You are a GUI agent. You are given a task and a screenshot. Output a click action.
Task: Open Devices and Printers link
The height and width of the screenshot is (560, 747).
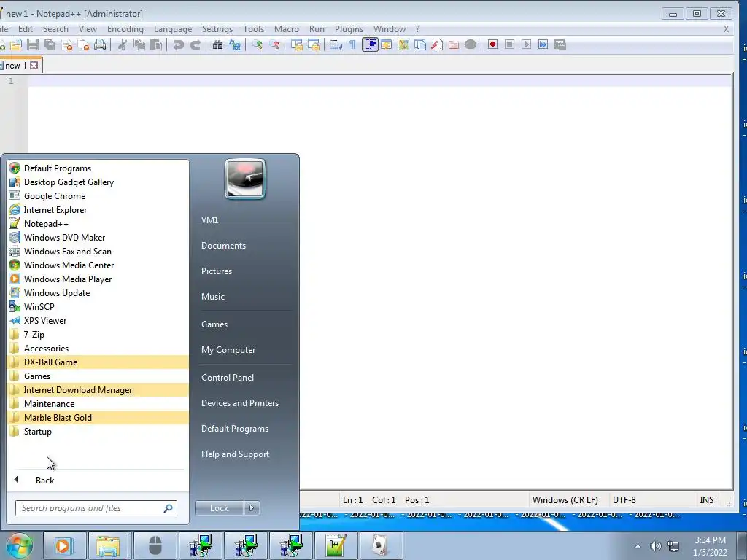pyautogui.click(x=239, y=402)
